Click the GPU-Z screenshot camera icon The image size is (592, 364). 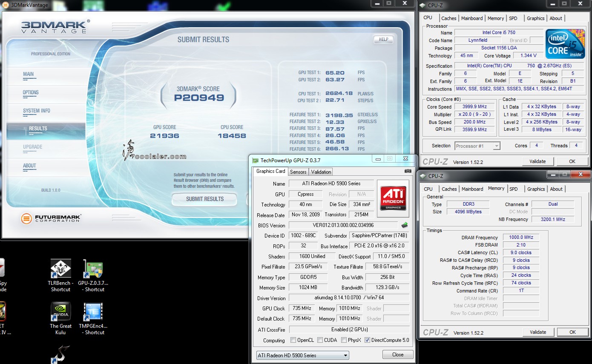click(x=408, y=171)
